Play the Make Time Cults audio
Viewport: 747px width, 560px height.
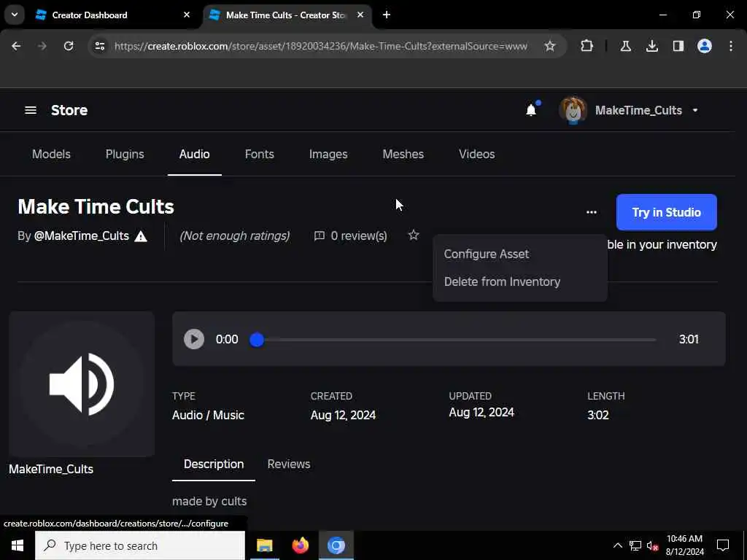pos(194,339)
